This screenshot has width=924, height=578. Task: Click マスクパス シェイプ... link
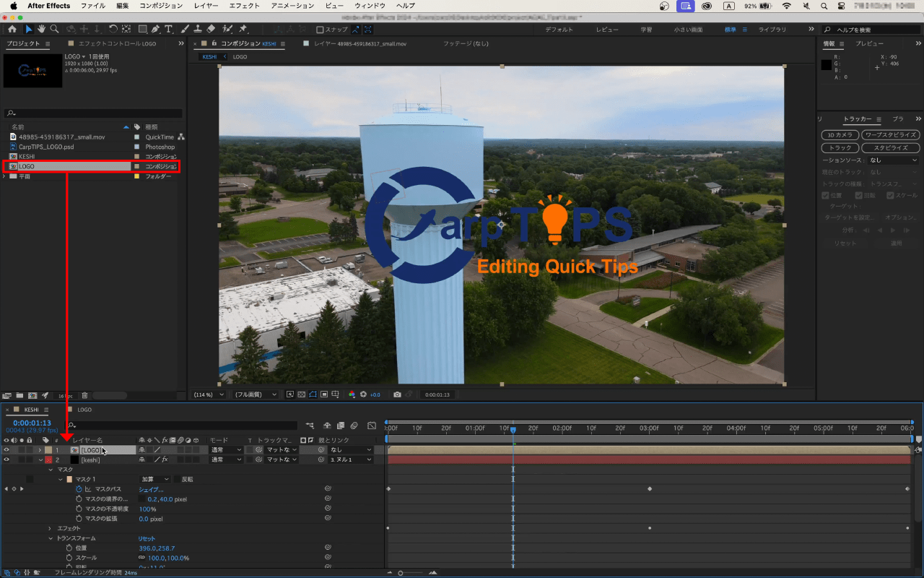[x=151, y=489]
